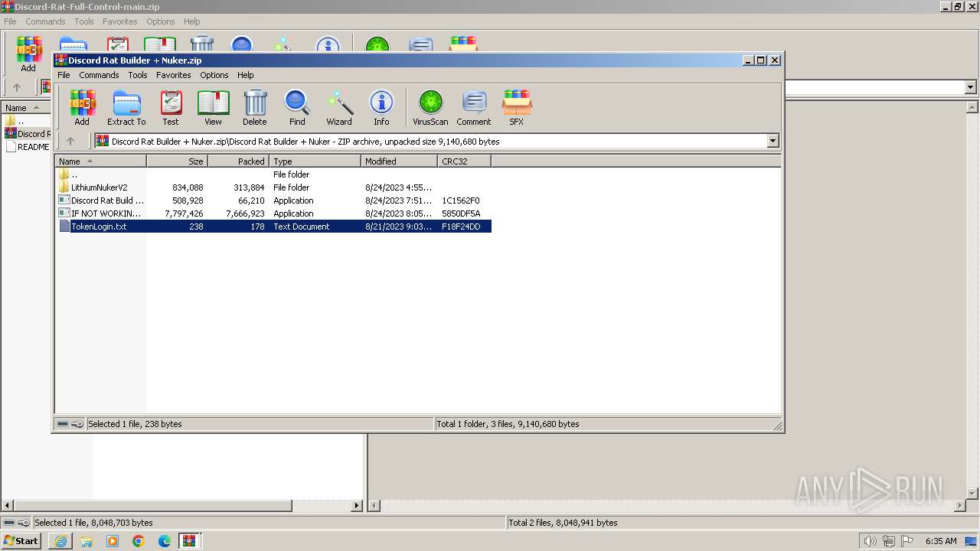The width and height of the screenshot is (980, 551).
Task: Click WinRAR taskbar button
Action: 189,541
